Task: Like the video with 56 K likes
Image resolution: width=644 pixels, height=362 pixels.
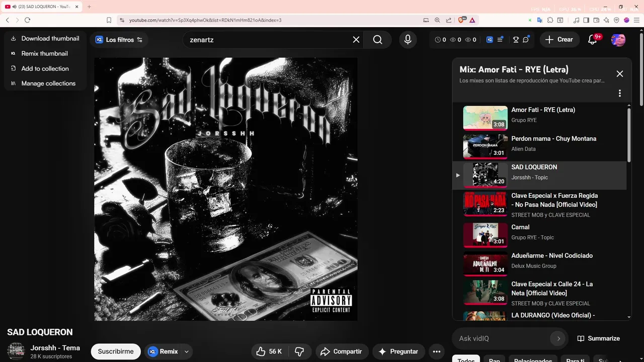Action: 269,351
